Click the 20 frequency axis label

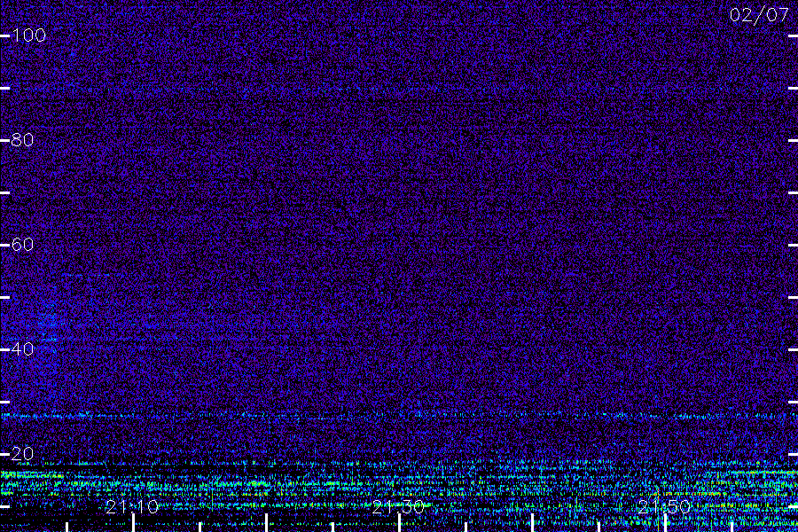(22, 453)
